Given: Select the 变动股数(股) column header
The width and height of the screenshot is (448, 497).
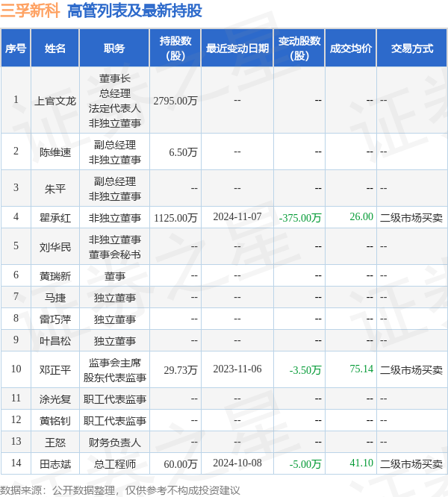Looking at the screenshot, I should click(299, 49).
